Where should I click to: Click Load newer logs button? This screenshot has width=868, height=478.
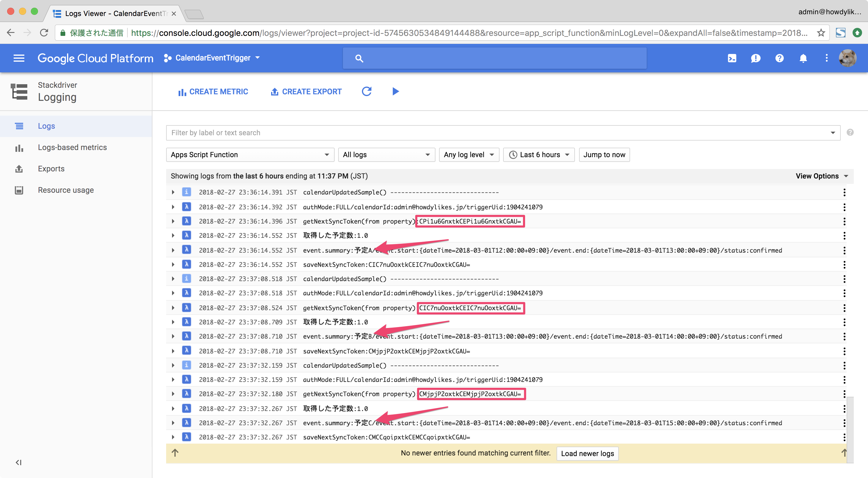587,453
